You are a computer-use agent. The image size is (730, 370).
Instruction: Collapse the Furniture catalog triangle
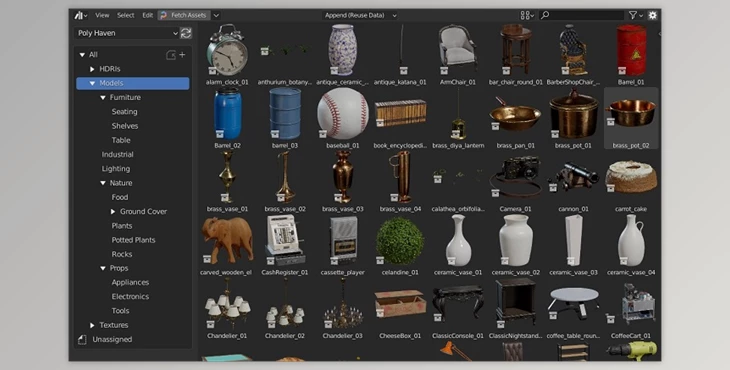click(x=103, y=98)
